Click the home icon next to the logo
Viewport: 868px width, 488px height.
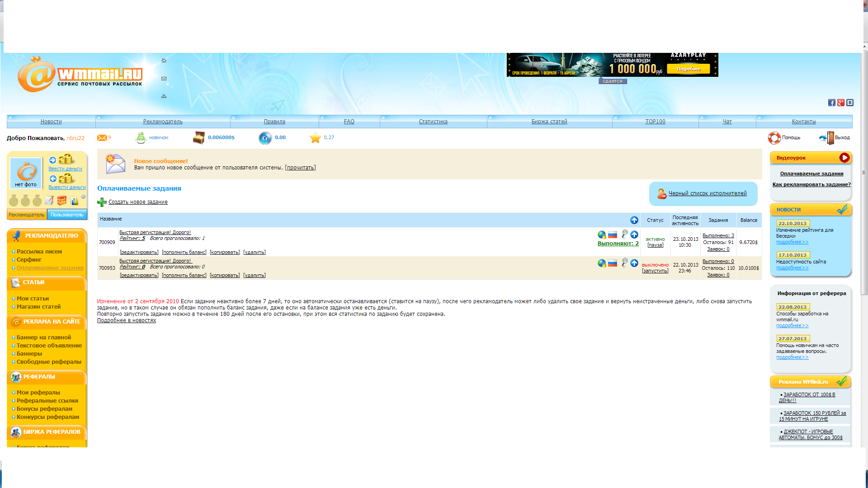164,61
